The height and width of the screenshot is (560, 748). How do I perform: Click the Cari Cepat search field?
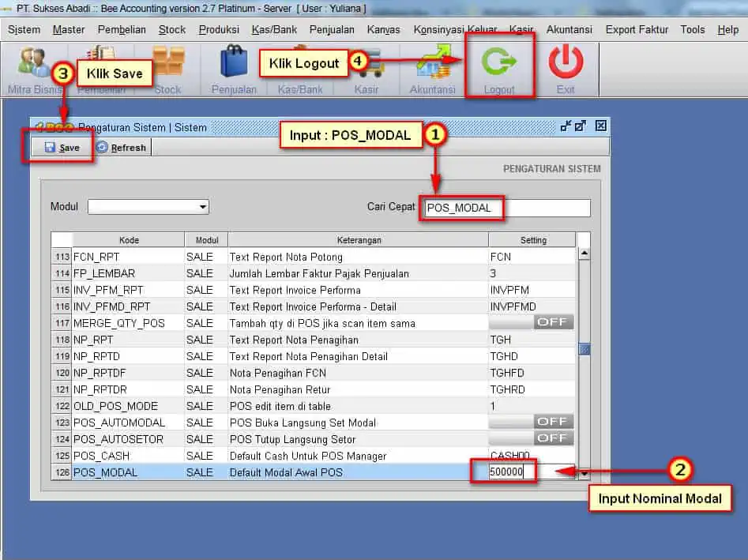(x=507, y=208)
